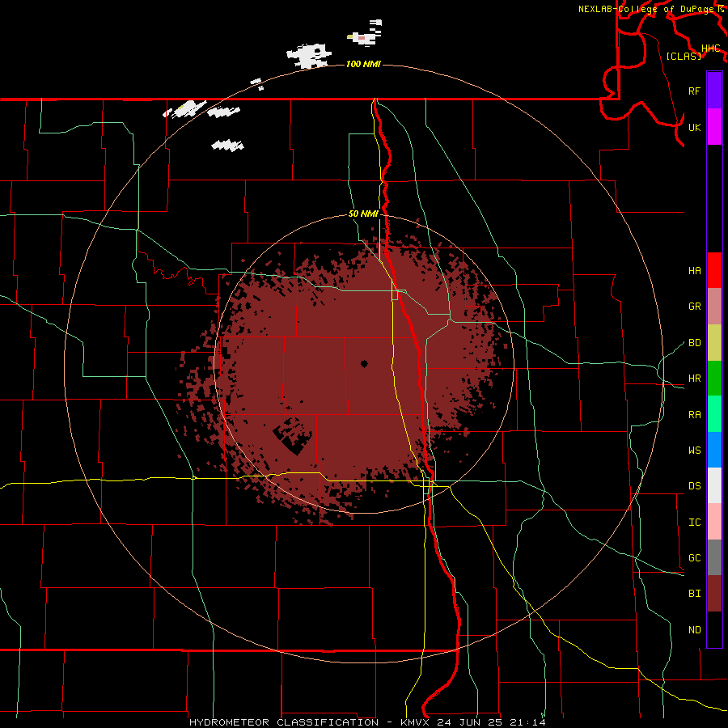Click the 50 NMI range ring label
Screen dimensions: 728x728
363,214
